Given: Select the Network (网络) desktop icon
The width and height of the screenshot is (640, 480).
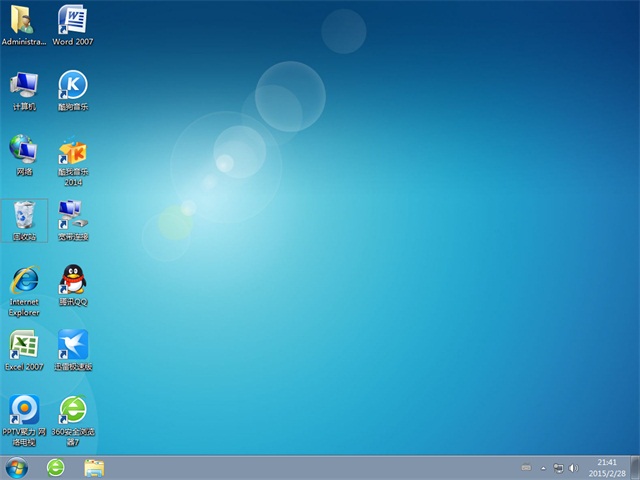Looking at the screenshot, I should tap(23, 151).
